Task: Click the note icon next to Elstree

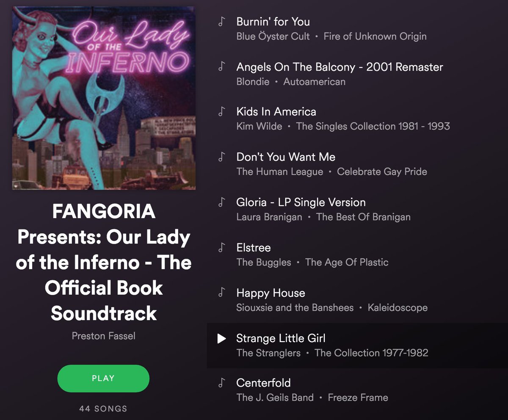Action: 221,248
